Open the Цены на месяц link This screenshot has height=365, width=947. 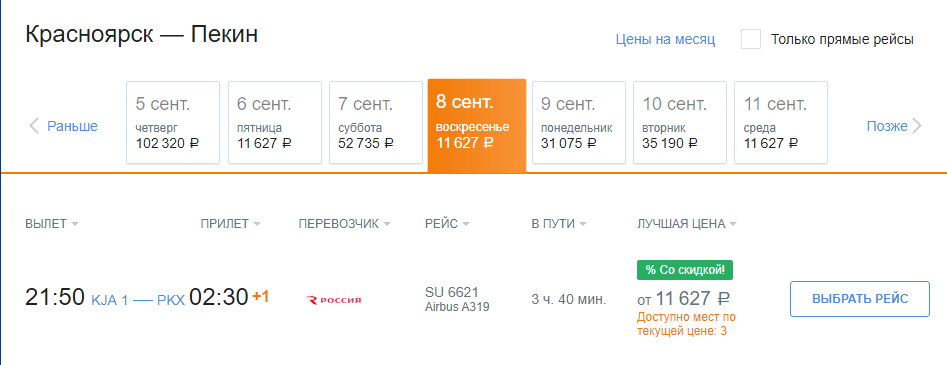pyautogui.click(x=666, y=40)
